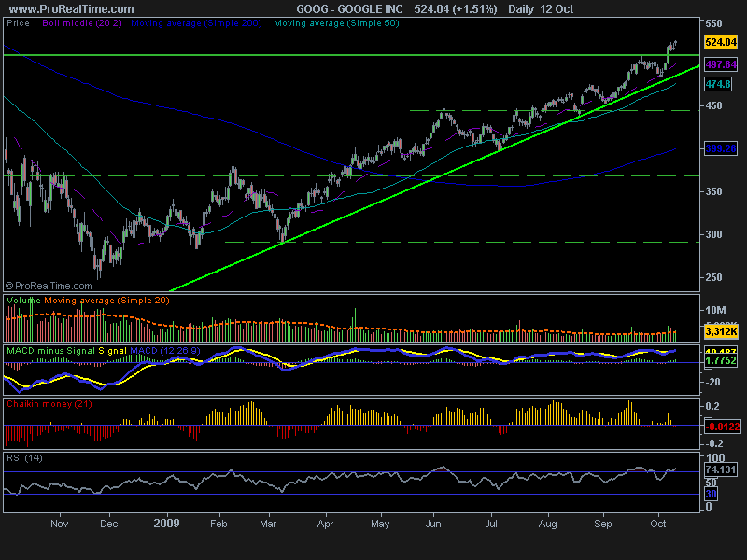Click the RSI 30 level tag
Image resolution: width=747 pixels, height=560 pixels.
(712, 494)
